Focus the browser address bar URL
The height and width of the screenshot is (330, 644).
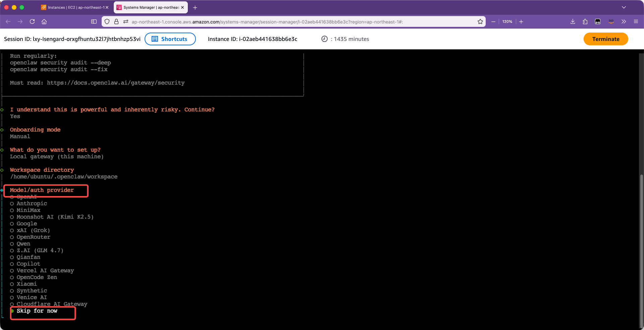[268, 22]
